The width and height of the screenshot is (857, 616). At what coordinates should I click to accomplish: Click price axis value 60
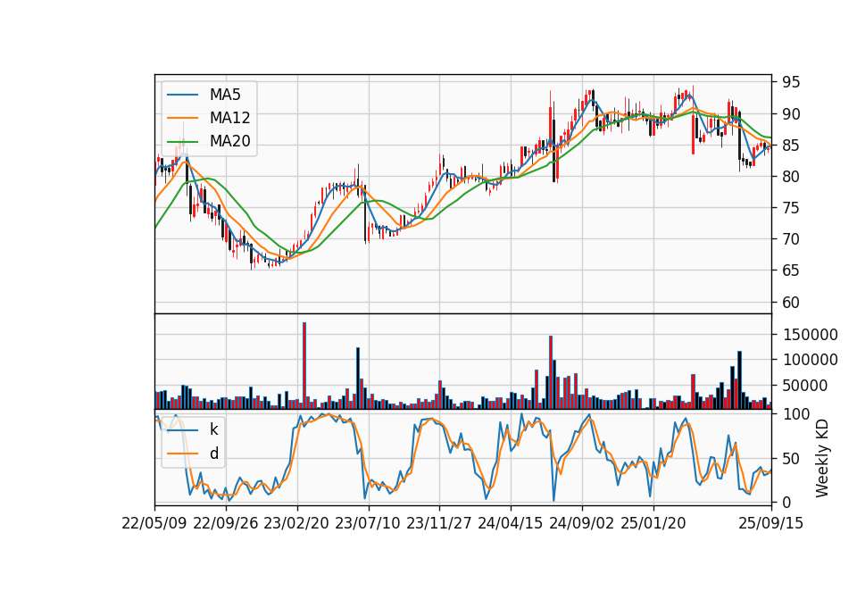tap(791, 302)
